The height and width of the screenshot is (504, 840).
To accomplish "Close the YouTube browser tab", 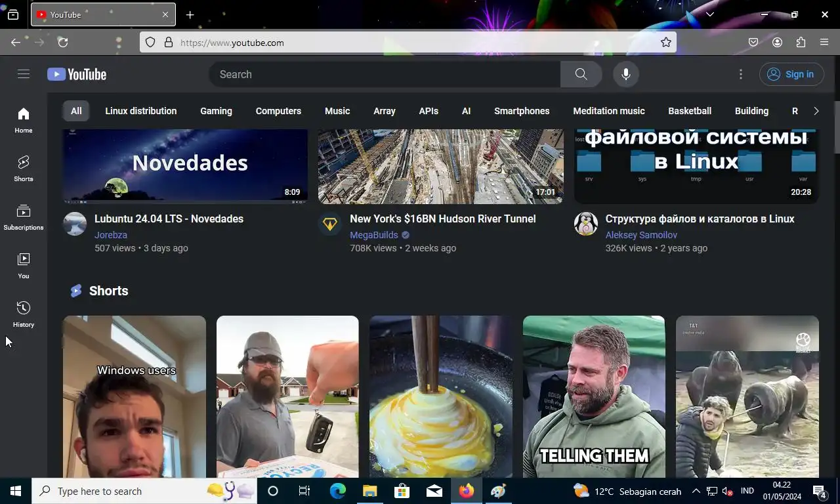I will pos(165,14).
